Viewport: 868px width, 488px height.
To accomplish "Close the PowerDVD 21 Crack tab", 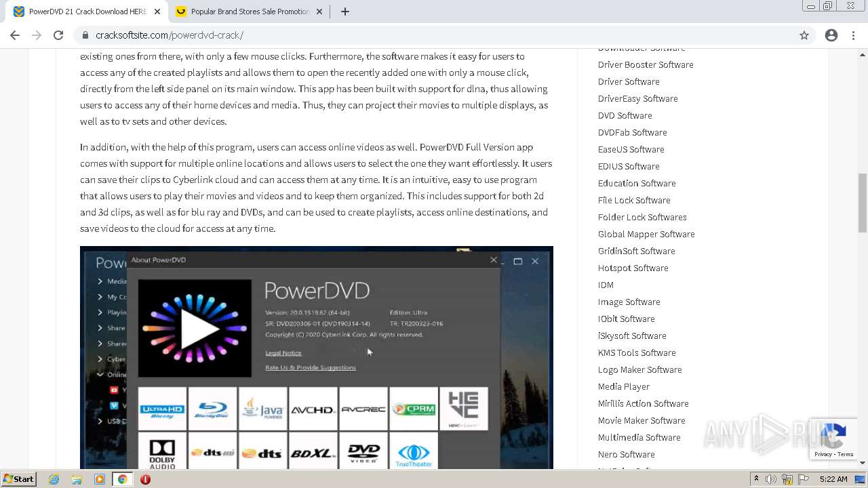I will click(157, 12).
